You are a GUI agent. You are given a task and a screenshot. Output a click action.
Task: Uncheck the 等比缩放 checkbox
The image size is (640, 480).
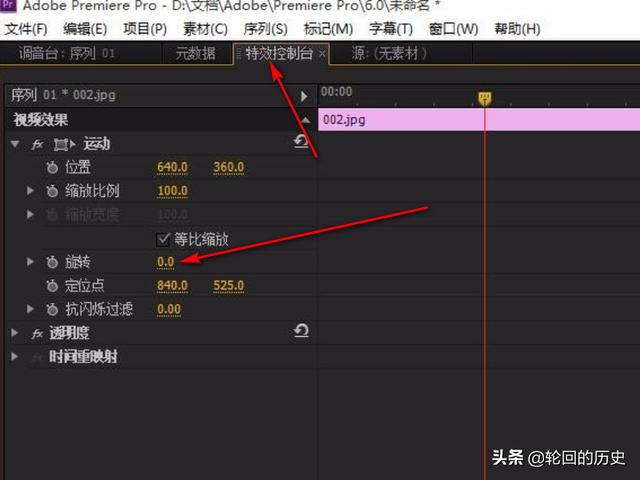point(164,239)
